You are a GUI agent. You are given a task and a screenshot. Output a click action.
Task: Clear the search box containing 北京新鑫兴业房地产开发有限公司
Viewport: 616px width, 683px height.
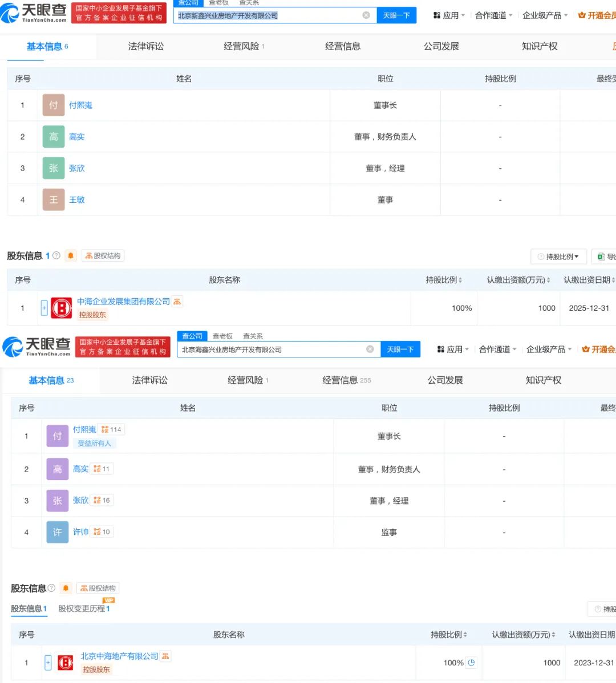[x=366, y=15]
